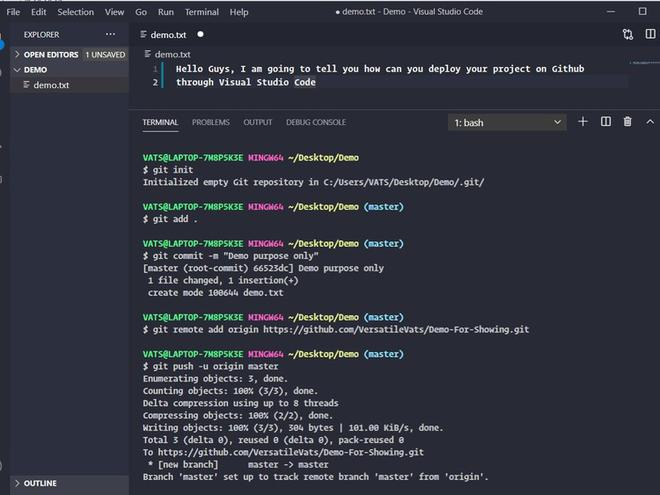
Task: Open the Terminal menu in menu bar
Action: pyautogui.click(x=202, y=12)
